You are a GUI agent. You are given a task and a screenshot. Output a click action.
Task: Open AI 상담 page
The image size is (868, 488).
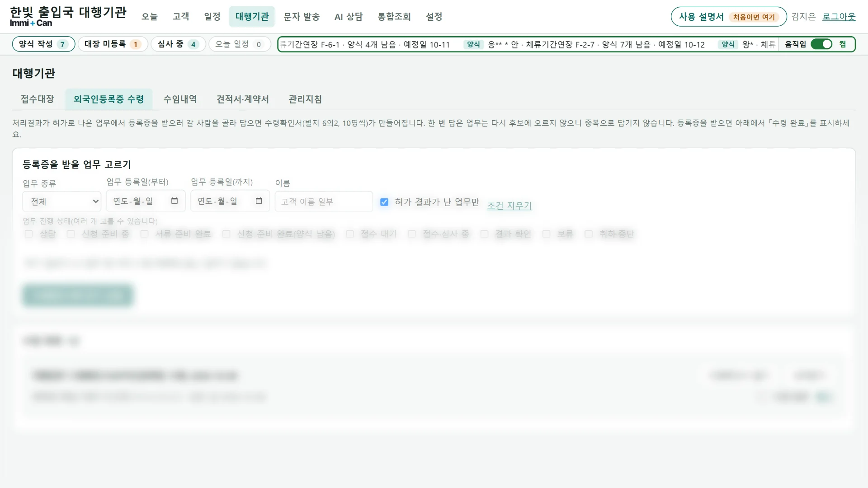click(x=349, y=17)
